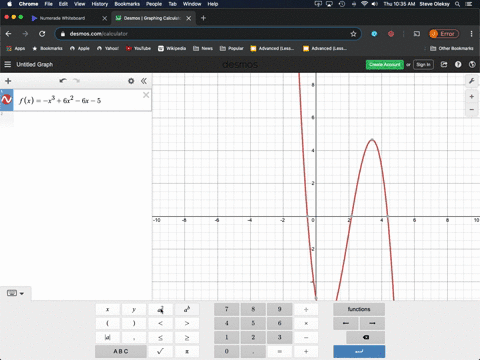Tap the right parenthesis key
Image resolution: width=480 pixels, height=360 pixels.
(134, 323)
